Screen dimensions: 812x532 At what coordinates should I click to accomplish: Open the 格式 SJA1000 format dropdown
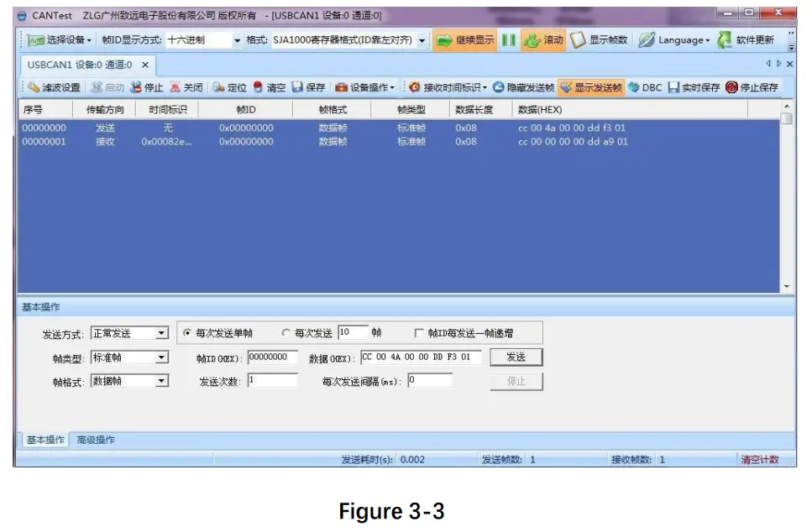422,40
